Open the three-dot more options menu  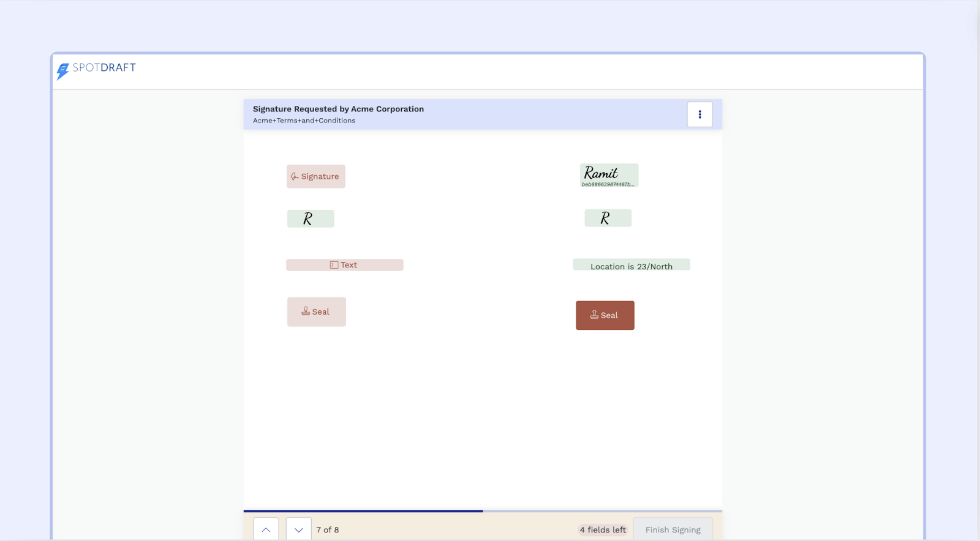(699, 114)
